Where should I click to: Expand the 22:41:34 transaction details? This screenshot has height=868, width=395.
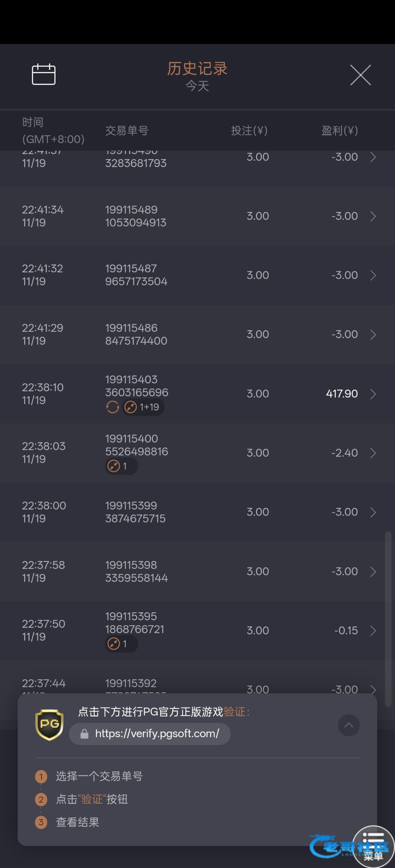click(x=373, y=216)
